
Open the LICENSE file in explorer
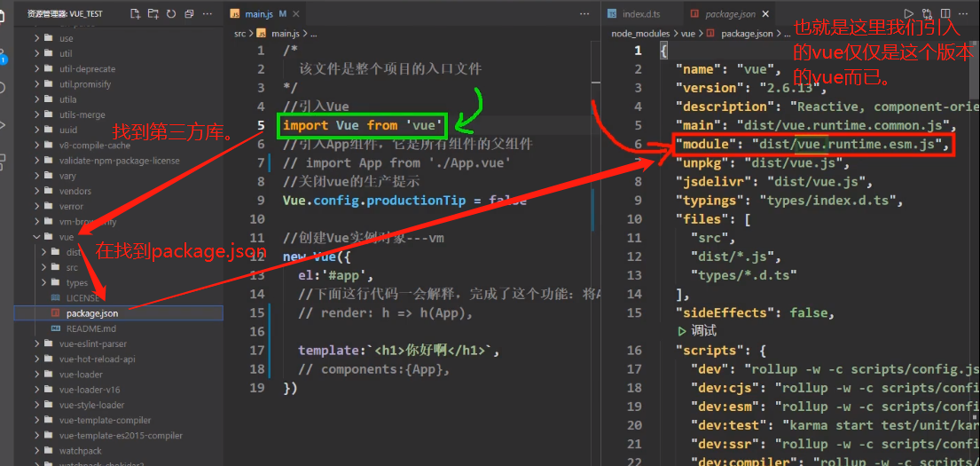coord(82,297)
